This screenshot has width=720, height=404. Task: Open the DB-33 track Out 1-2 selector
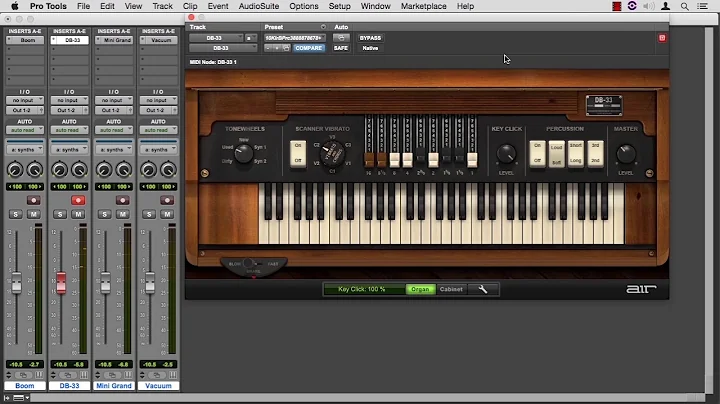click(66, 110)
